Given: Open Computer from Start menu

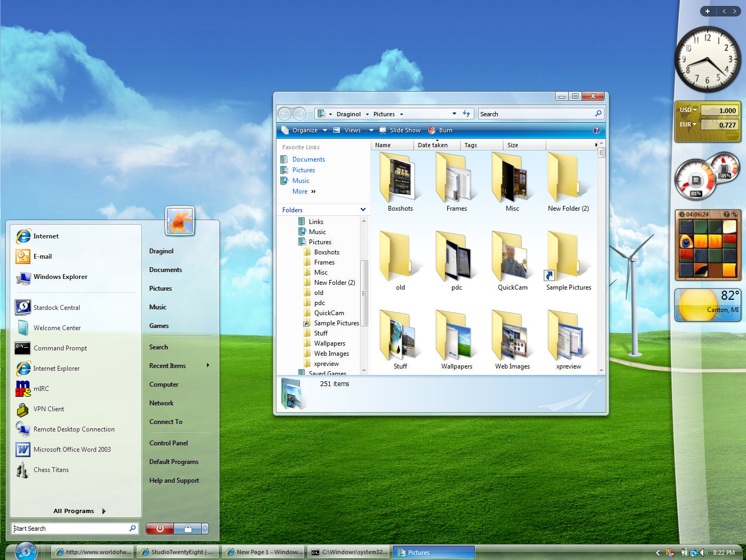Looking at the screenshot, I should (164, 385).
